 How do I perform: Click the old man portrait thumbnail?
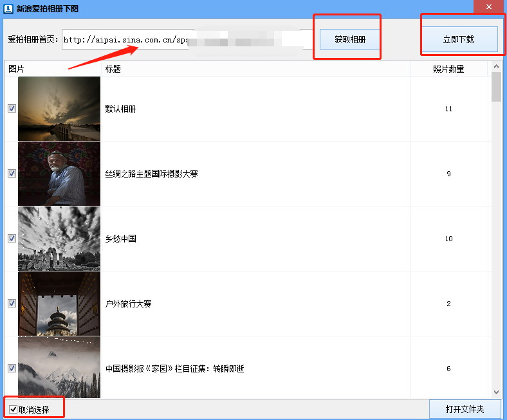59,174
